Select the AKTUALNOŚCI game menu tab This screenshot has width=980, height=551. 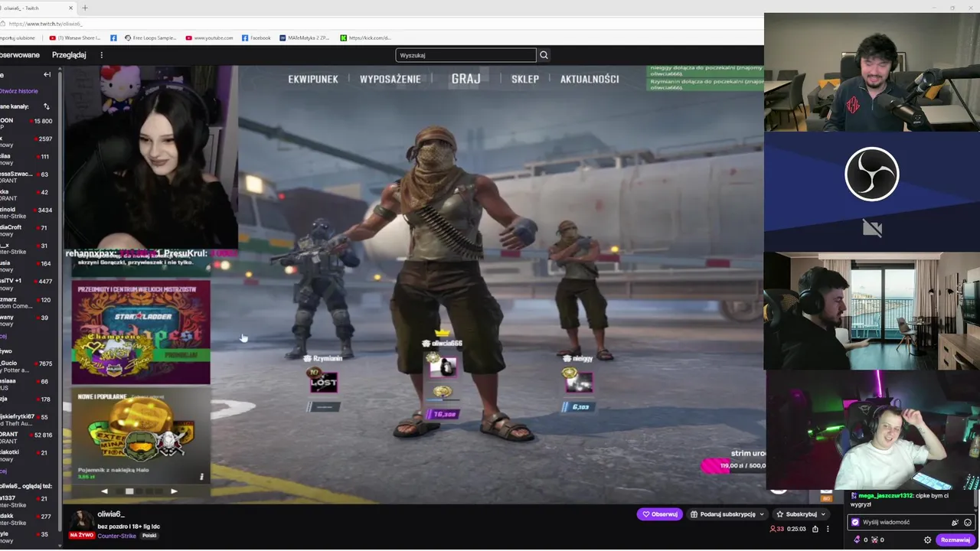590,79
